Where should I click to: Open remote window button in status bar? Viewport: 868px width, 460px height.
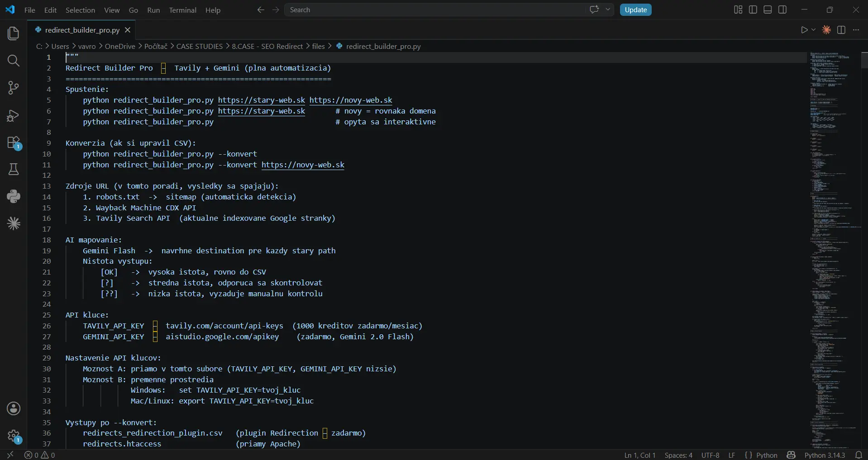pyautogui.click(x=10, y=455)
